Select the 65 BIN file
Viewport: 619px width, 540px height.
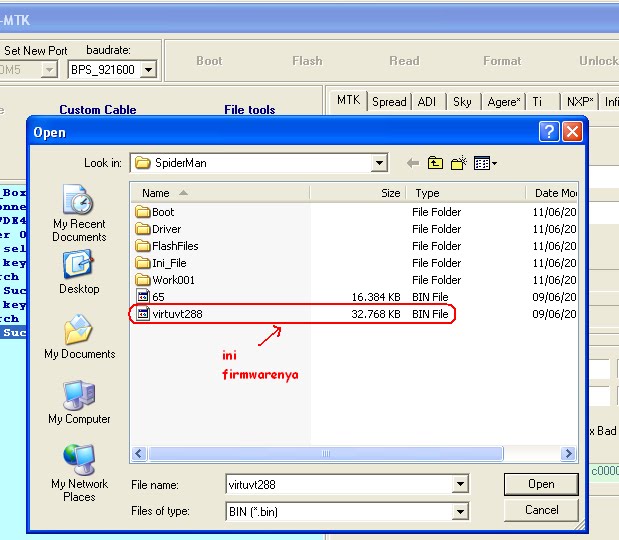[x=150, y=297]
